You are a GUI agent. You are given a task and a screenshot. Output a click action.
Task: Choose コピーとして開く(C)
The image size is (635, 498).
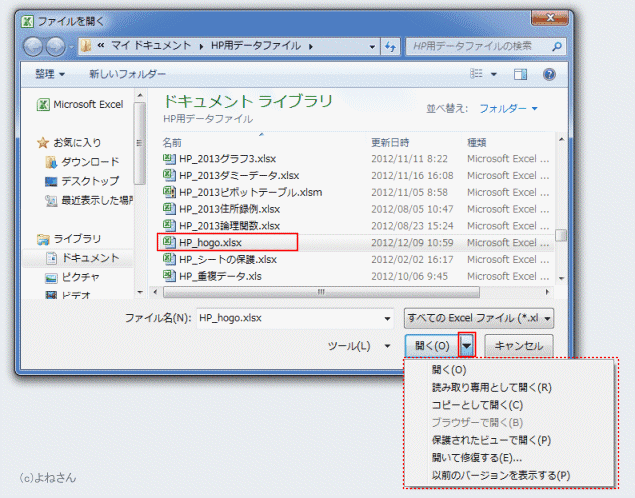(477, 405)
